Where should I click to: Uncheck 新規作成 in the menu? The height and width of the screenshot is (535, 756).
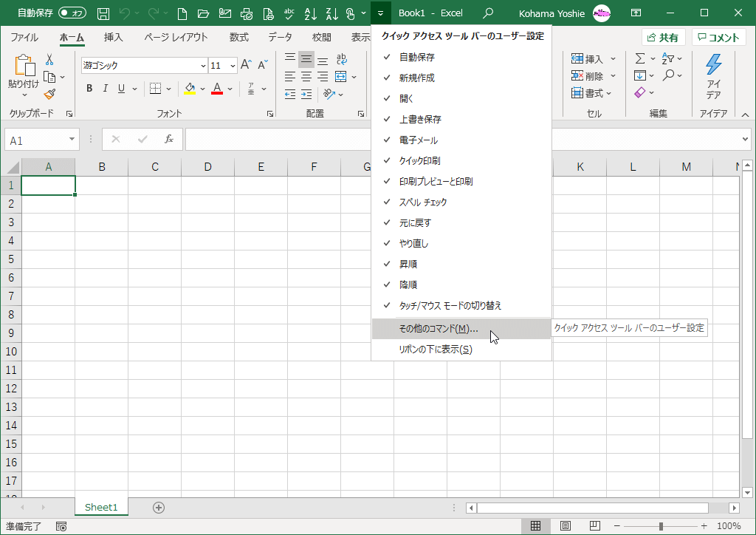coord(461,78)
